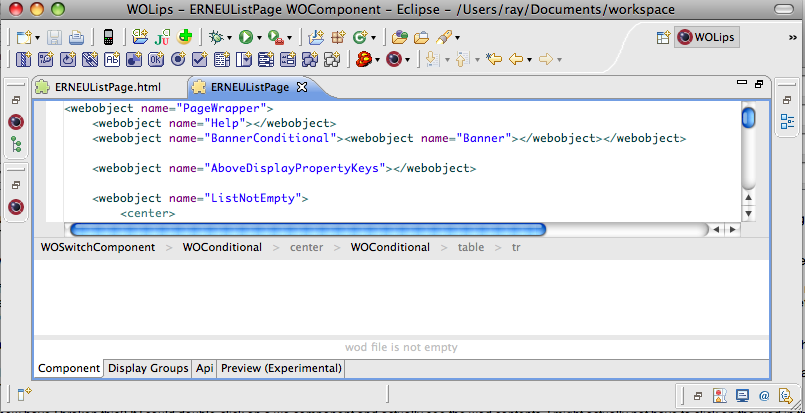This screenshot has width=805, height=413.
Task: Open the Debug dropdown arrow
Action: (229, 38)
